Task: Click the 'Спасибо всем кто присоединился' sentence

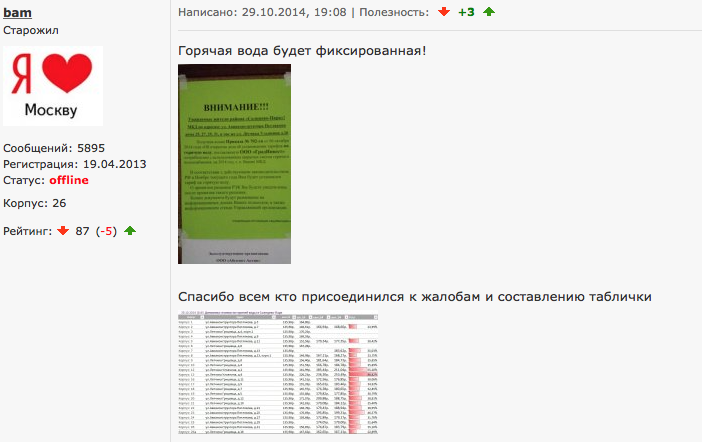Action: [415, 297]
